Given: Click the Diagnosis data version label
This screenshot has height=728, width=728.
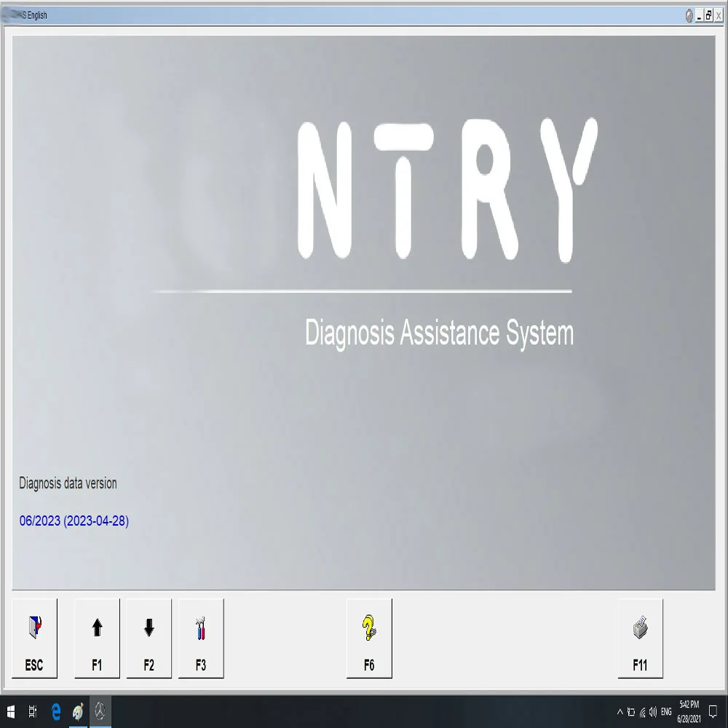Looking at the screenshot, I should pyautogui.click(x=68, y=483).
